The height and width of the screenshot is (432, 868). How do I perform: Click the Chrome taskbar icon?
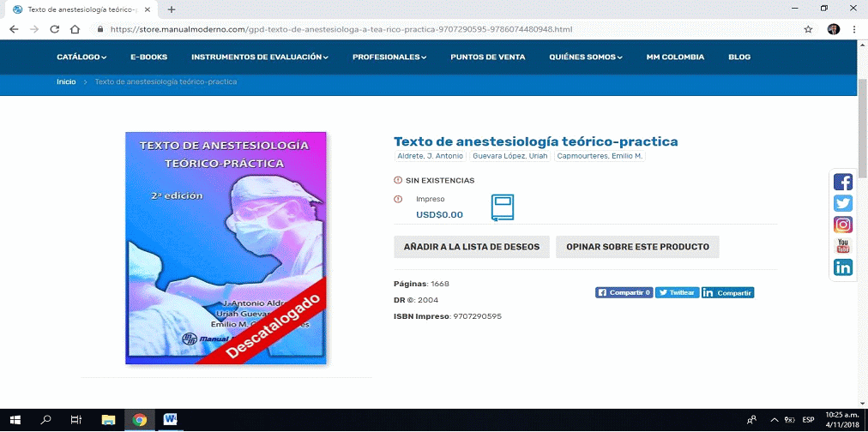click(x=140, y=420)
